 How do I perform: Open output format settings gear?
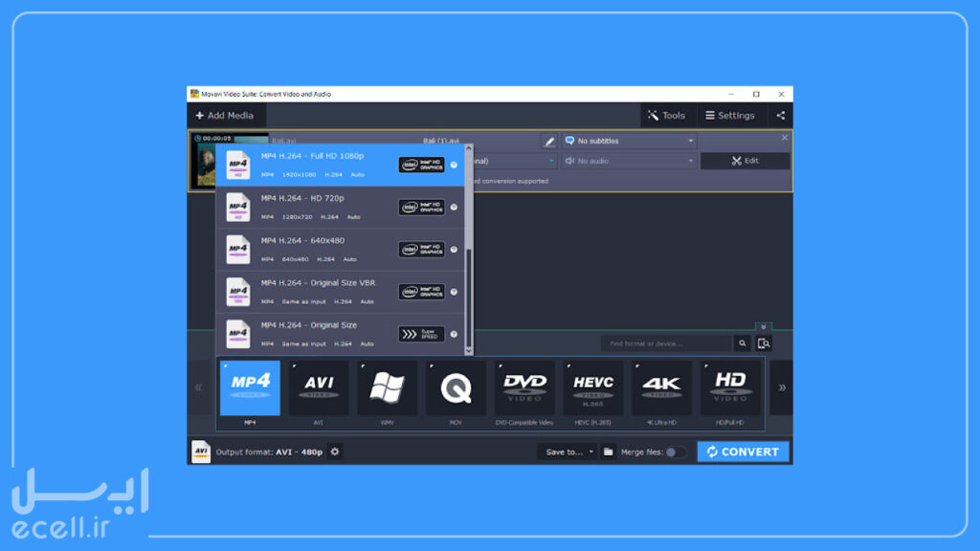tap(335, 452)
